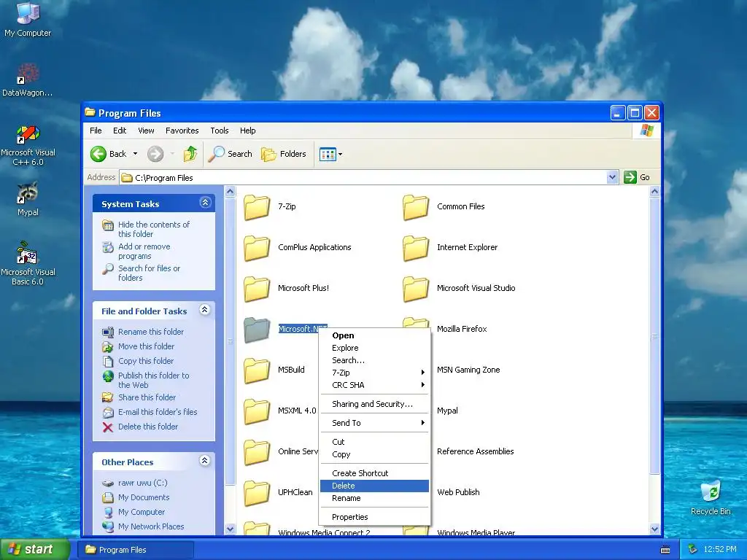This screenshot has height=560, width=747.
Task: Click the on-screen keyboard tray icon
Action: (665, 550)
